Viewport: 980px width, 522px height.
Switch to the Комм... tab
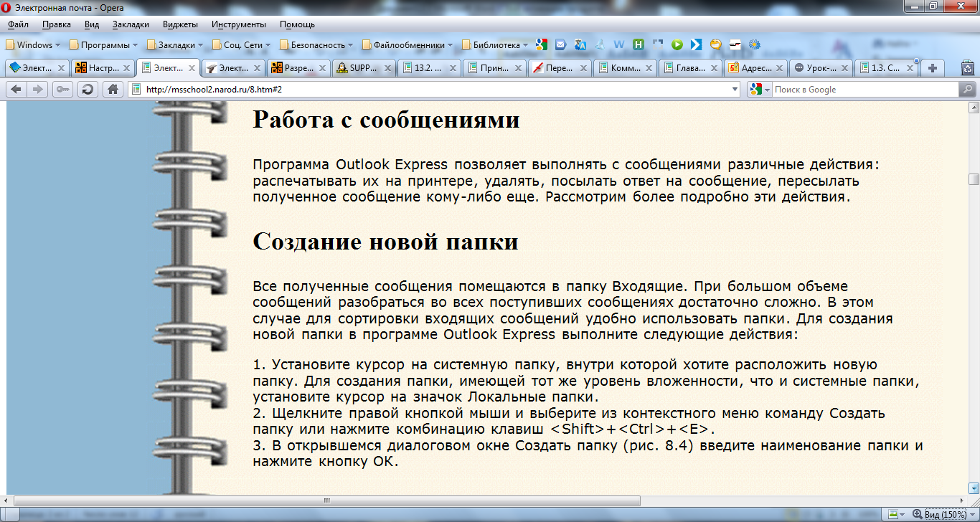pos(626,68)
